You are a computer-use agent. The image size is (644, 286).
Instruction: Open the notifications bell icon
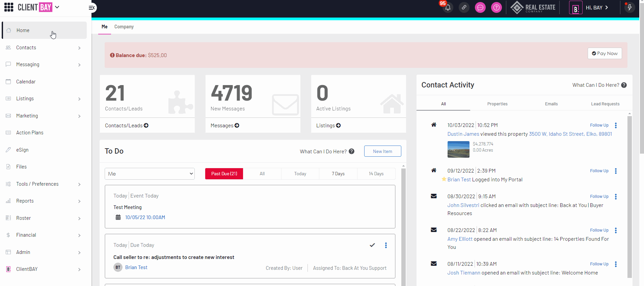point(448,8)
